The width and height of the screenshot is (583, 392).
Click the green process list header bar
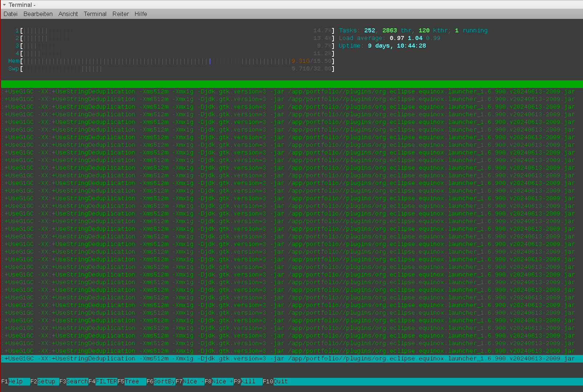pos(292,84)
